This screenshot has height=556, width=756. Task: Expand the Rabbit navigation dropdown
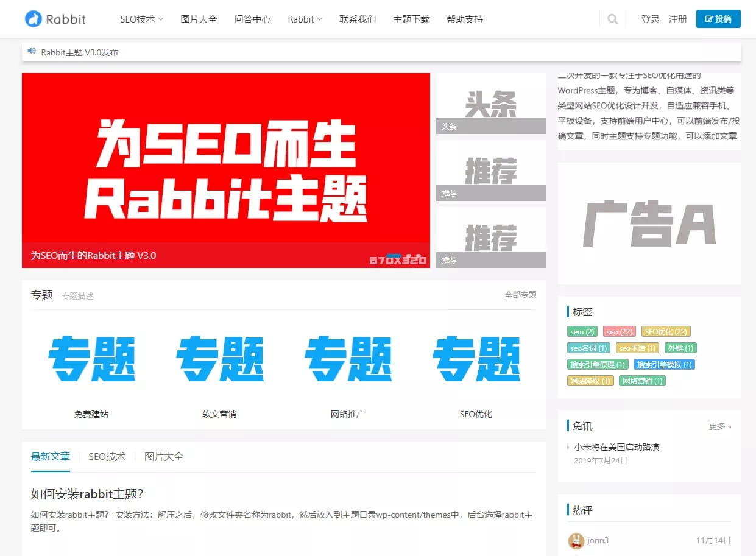pos(304,19)
